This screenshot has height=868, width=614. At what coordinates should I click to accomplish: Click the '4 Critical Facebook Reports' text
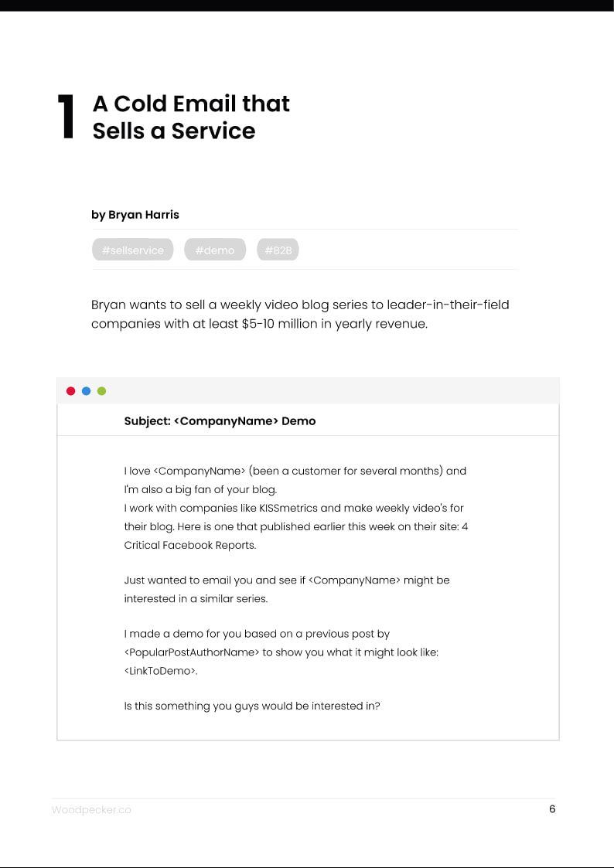(190, 545)
